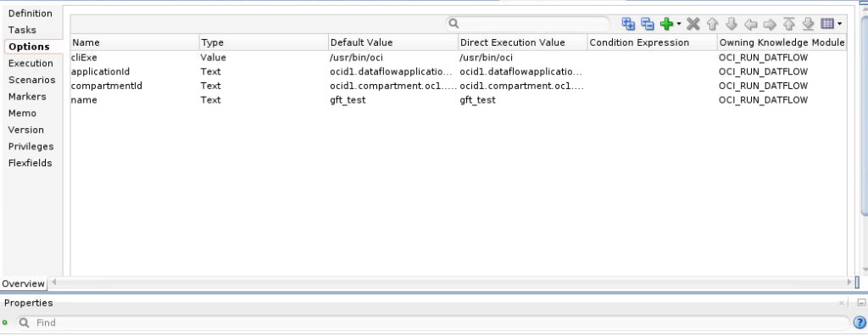
Task: Sort by the Name column header
Action: click(x=135, y=42)
